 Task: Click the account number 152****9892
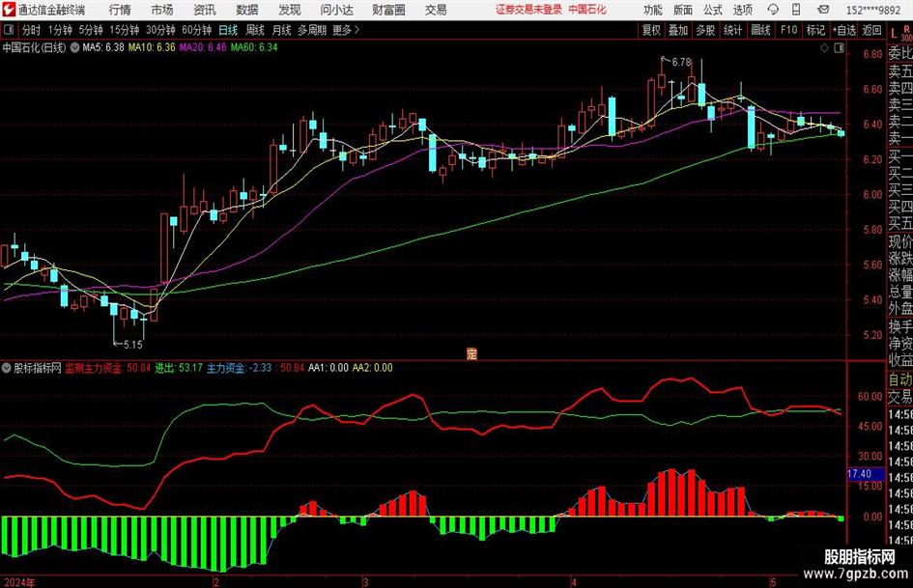pyautogui.click(x=872, y=10)
